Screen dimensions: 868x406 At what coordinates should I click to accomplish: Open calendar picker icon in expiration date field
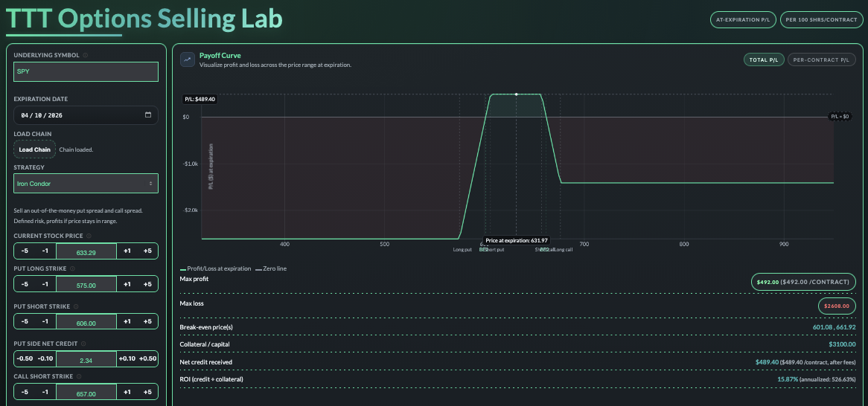coord(148,115)
